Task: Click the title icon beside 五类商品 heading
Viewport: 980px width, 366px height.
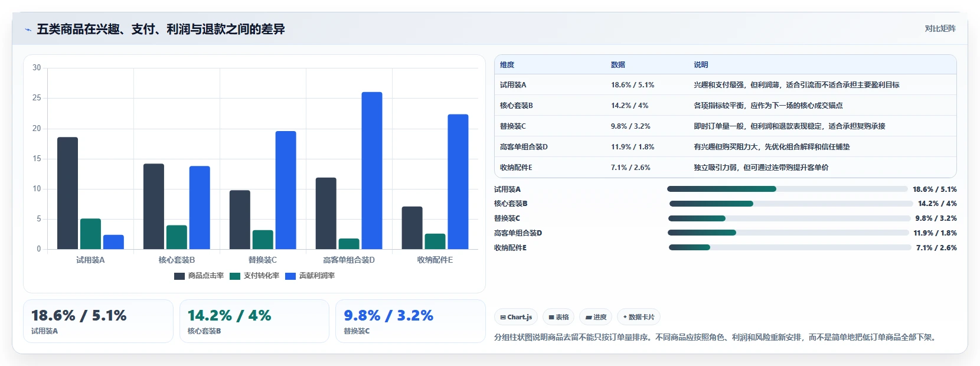Action: (x=28, y=30)
